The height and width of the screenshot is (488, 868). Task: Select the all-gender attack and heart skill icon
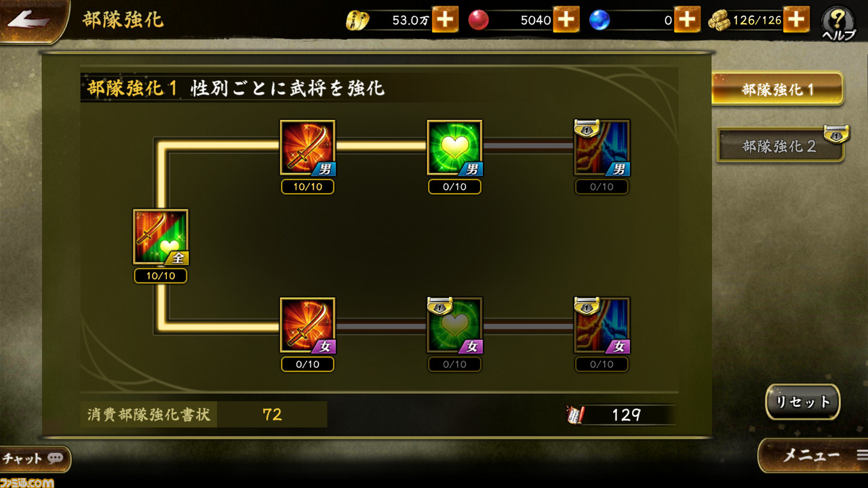[x=161, y=237]
